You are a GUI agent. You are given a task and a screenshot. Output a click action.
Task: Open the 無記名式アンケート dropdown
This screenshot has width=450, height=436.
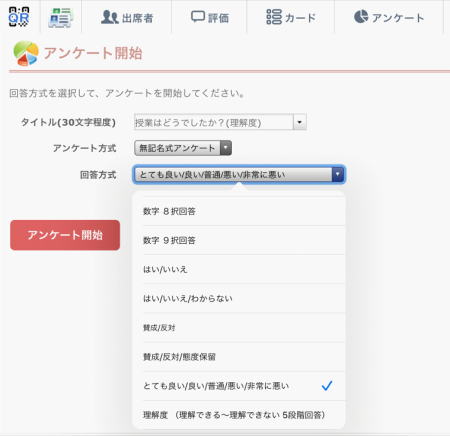[183, 148]
